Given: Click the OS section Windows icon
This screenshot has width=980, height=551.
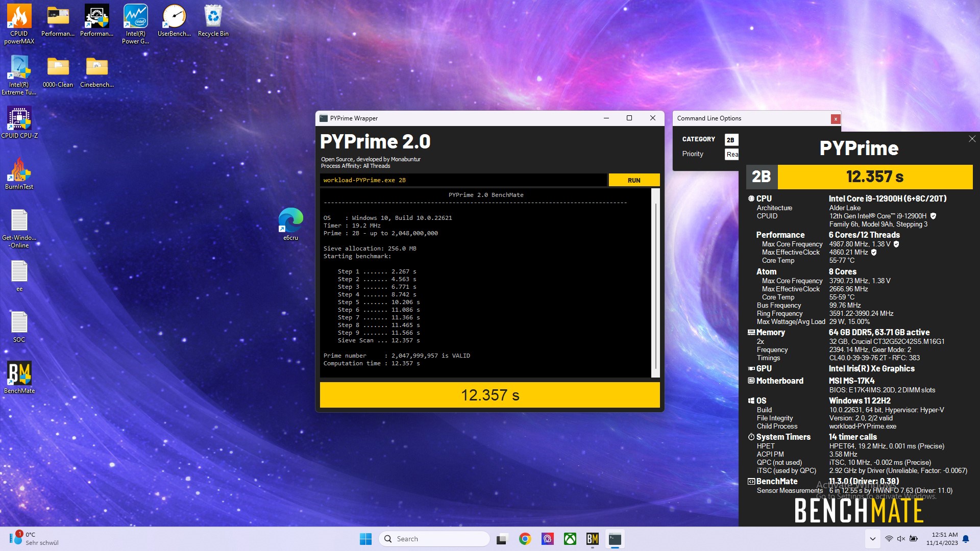Looking at the screenshot, I should point(751,400).
